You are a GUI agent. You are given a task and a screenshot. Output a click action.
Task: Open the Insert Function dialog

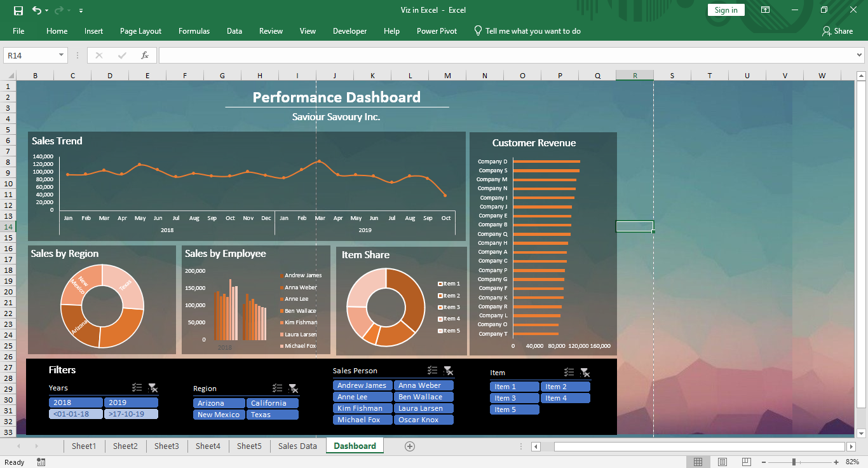coord(145,55)
